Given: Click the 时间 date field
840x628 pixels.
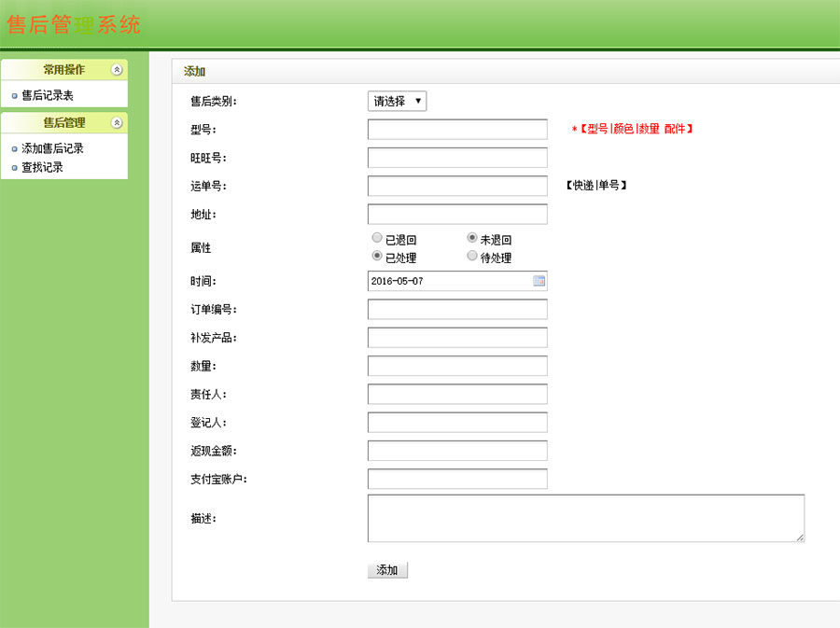Looking at the screenshot, I should 448,281.
